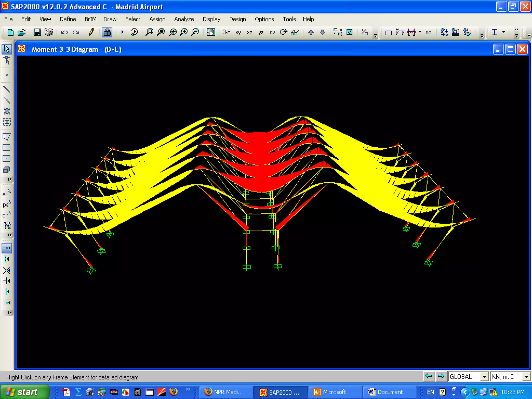
Task: Expand the I-section design dropdown arrow
Action: 504,32
